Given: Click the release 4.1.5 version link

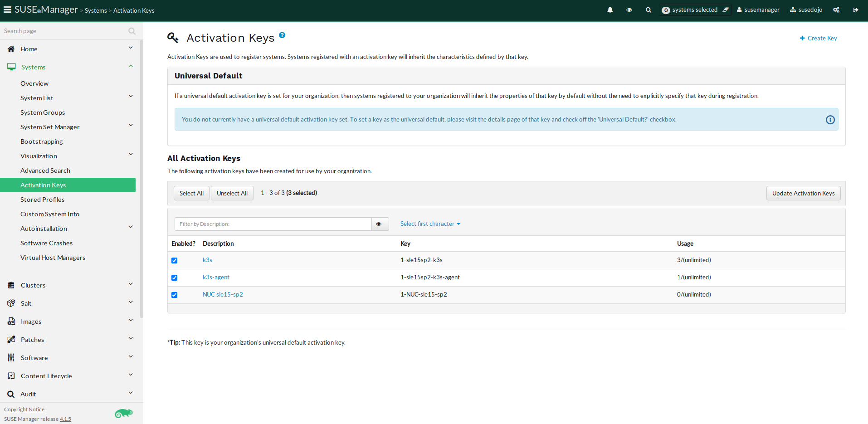Looking at the screenshot, I should [65, 419].
